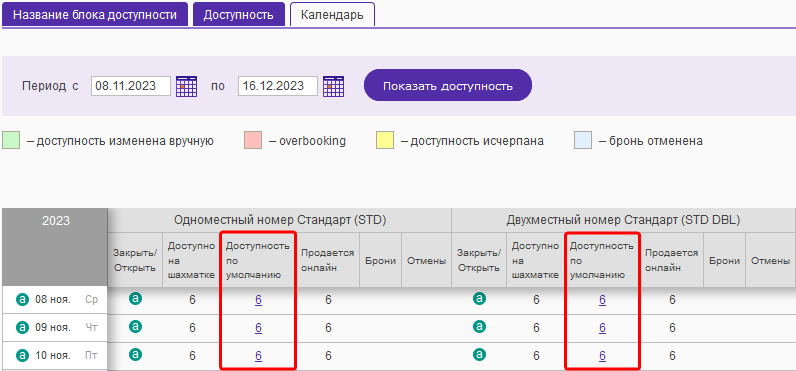Click the period start date field 08.11.2023
Viewport: 796px width, 371px height.
click(x=131, y=86)
